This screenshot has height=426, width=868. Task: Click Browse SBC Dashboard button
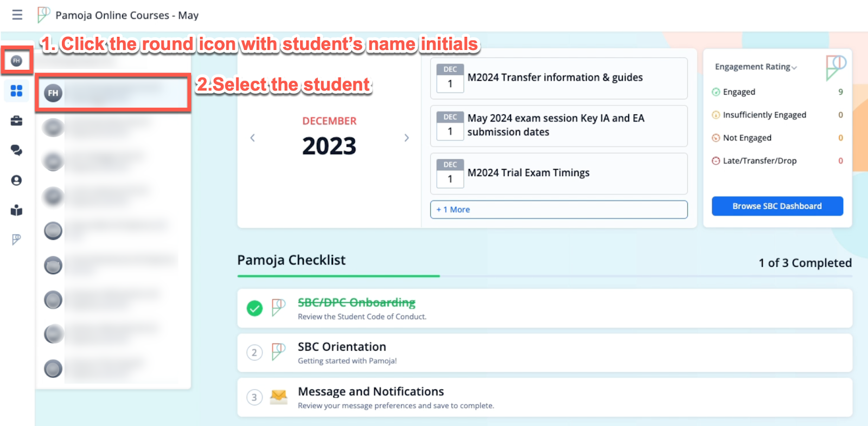click(x=777, y=206)
